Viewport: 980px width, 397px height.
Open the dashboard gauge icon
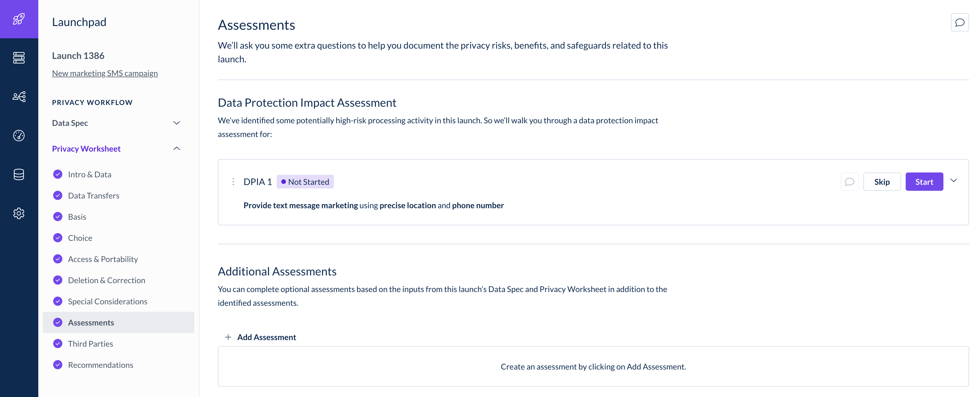tap(19, 136)
